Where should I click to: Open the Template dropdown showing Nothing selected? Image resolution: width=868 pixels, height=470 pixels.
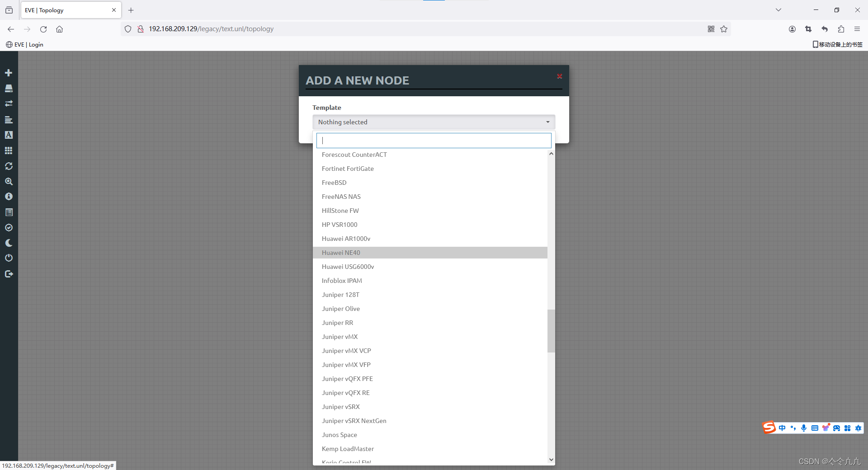(x=434, y=122)
